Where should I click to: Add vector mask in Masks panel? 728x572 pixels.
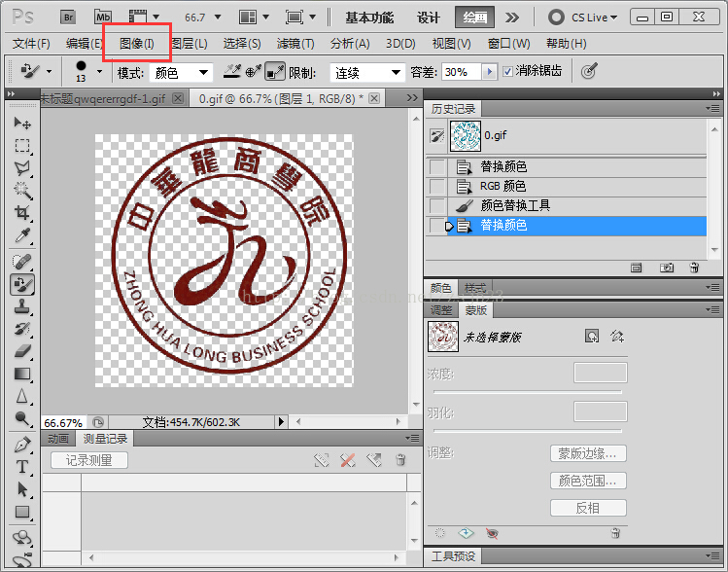coord(617,336)
